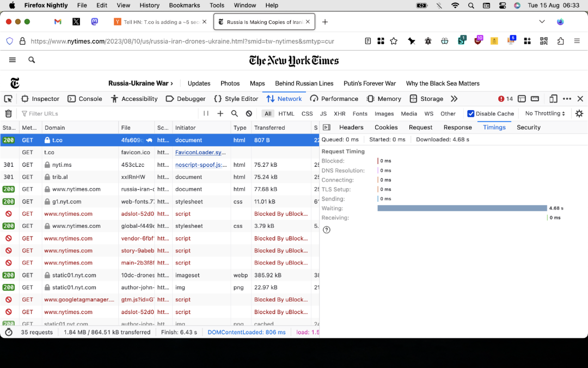Image resolution: width=588 pixels, height=368 pixels.
Task: Toggle the request blocking icon
Action: point(249,113)
